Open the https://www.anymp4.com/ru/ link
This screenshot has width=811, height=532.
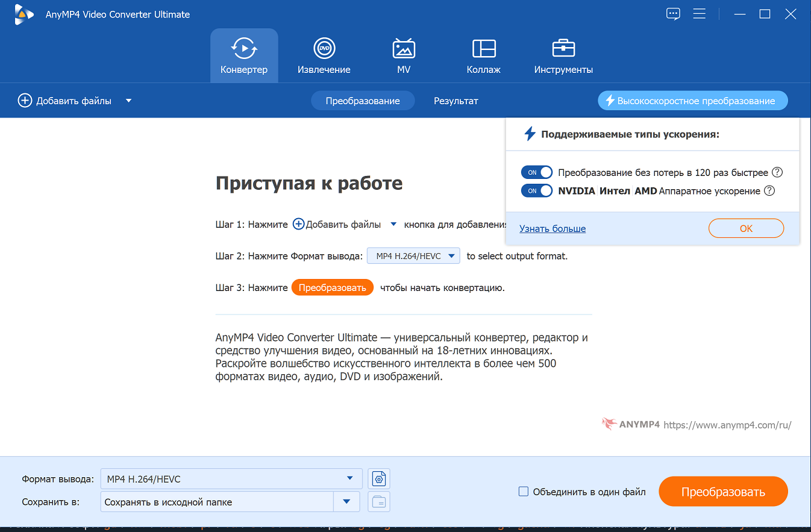(727, 425)
